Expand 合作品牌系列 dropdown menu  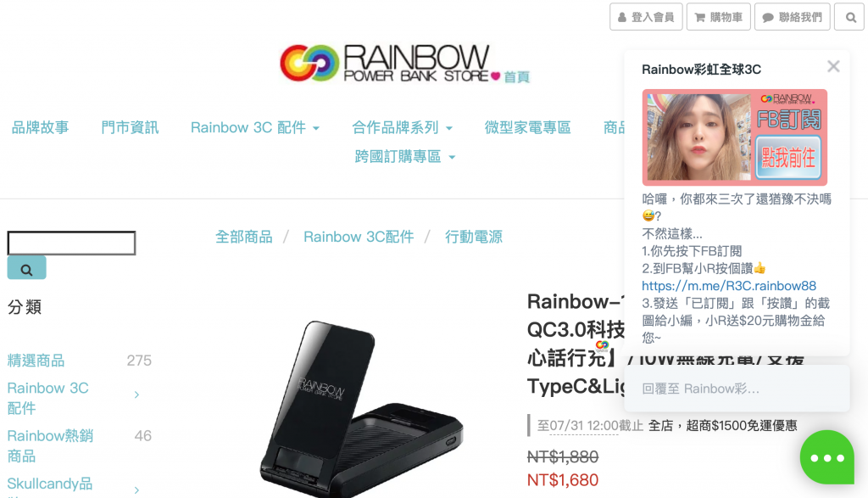(403, 127)
